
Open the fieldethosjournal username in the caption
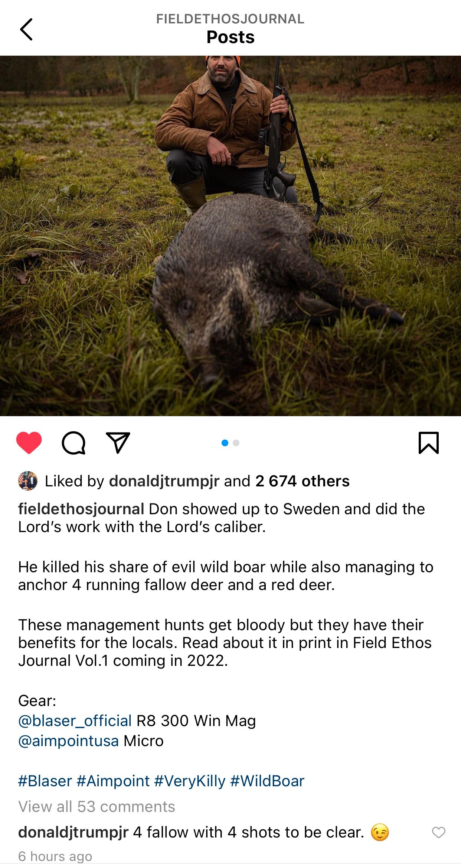(x=81, y=509)
